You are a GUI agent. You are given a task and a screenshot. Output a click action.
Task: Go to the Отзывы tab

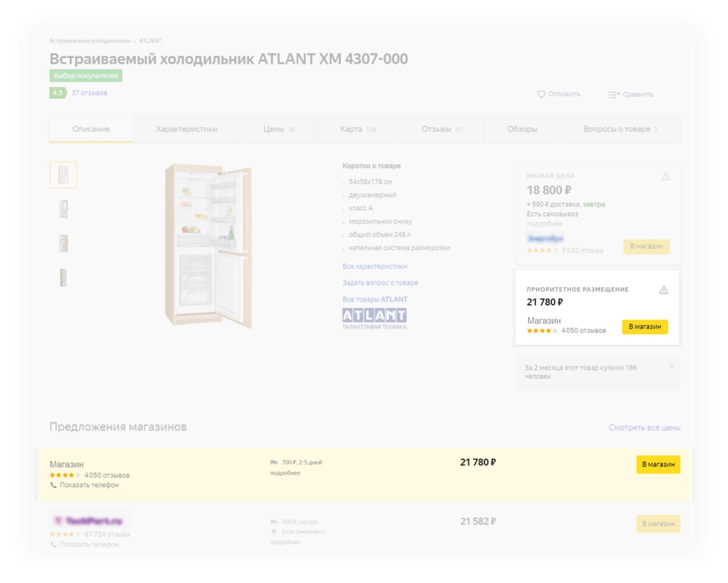click(x=441, y=129)
